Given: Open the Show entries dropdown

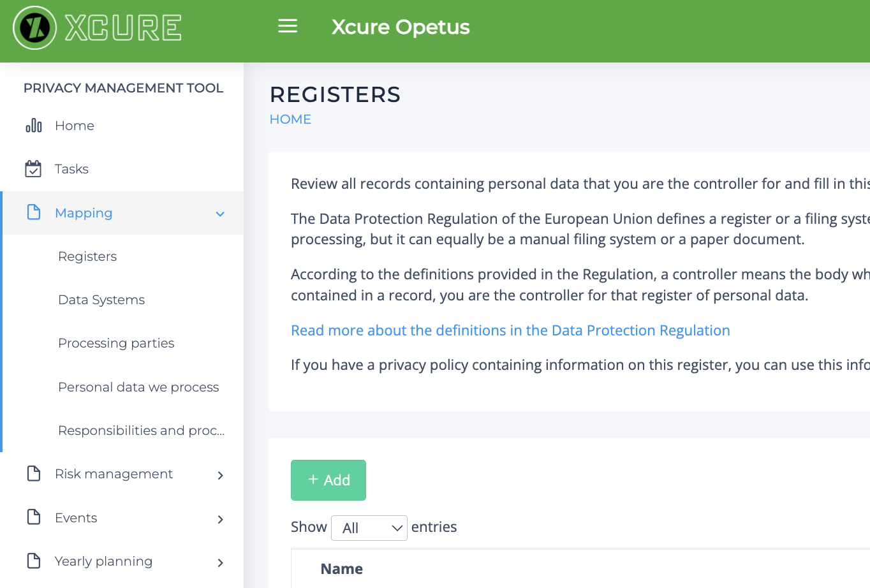Looking at the screenshot, I should [369, 528].
